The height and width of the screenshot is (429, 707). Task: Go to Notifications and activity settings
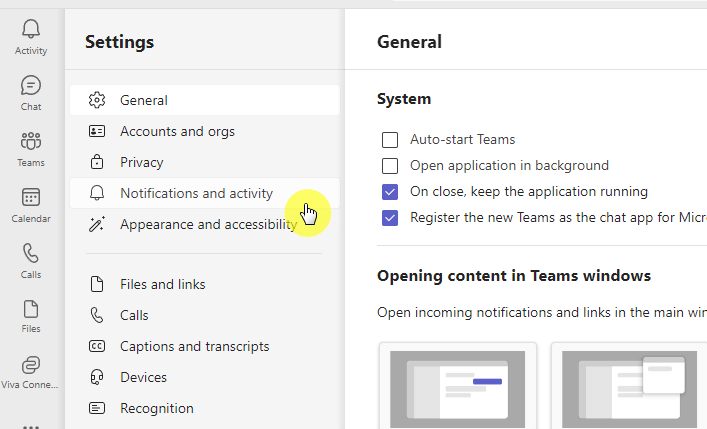coord(205,193)
